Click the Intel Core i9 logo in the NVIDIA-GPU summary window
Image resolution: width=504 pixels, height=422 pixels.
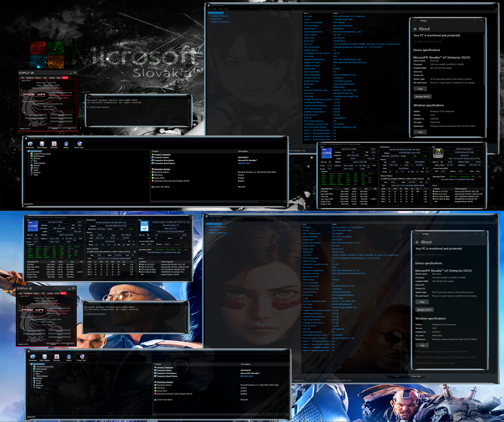coord(326,153)
